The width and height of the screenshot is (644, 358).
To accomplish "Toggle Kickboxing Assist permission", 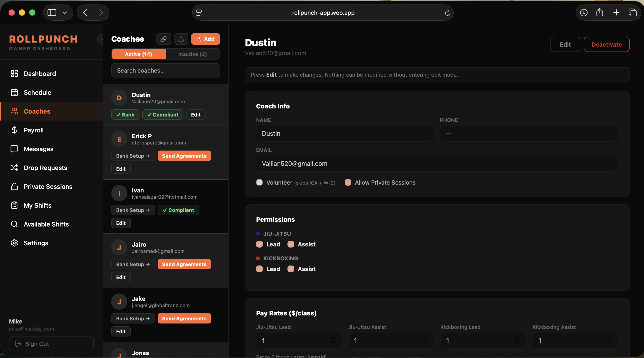I will pos(291,269).
